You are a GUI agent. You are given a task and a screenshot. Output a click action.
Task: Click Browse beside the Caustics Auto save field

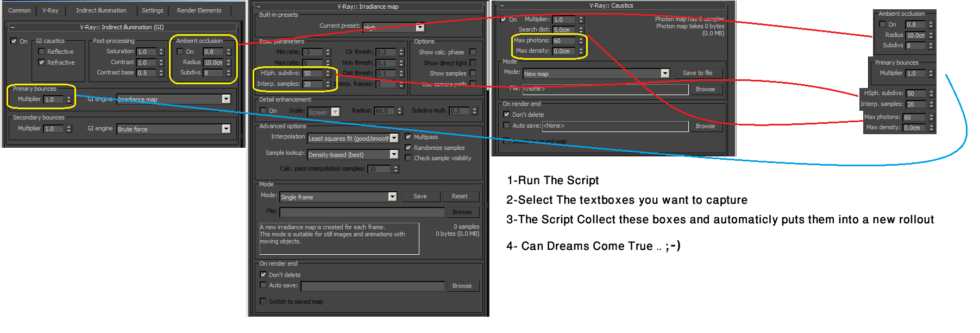705,126
